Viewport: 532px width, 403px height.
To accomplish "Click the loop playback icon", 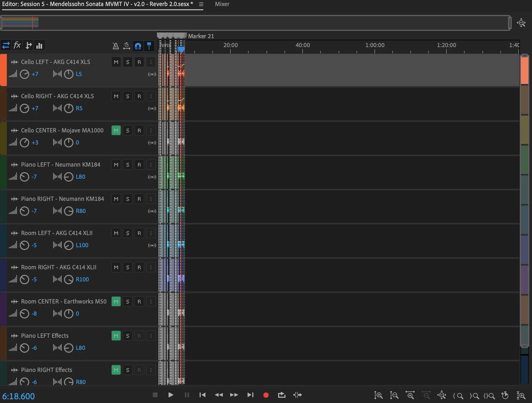I will (x=282, y=395).
